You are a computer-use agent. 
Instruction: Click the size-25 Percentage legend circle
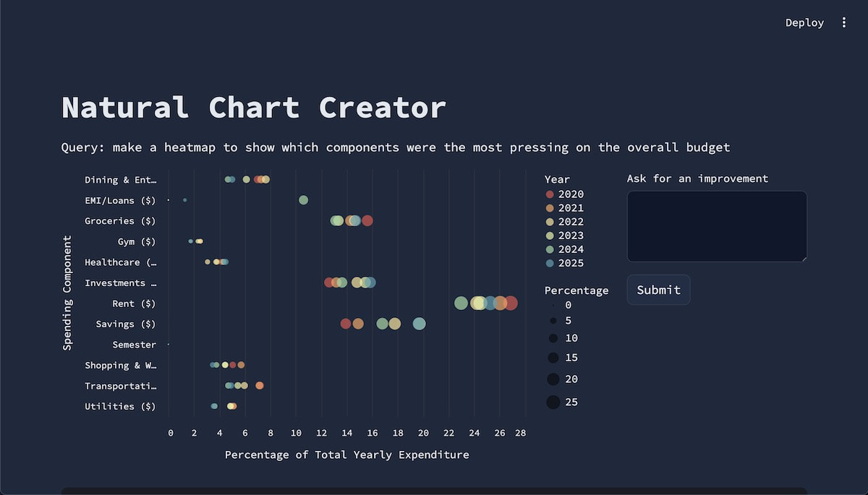(553, 402)
